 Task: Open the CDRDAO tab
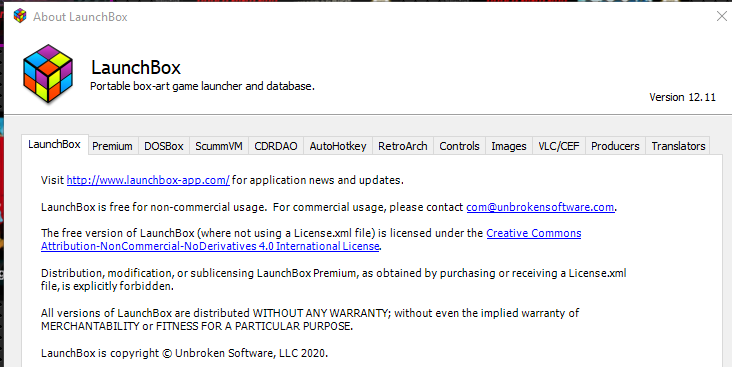click(276, 146)
